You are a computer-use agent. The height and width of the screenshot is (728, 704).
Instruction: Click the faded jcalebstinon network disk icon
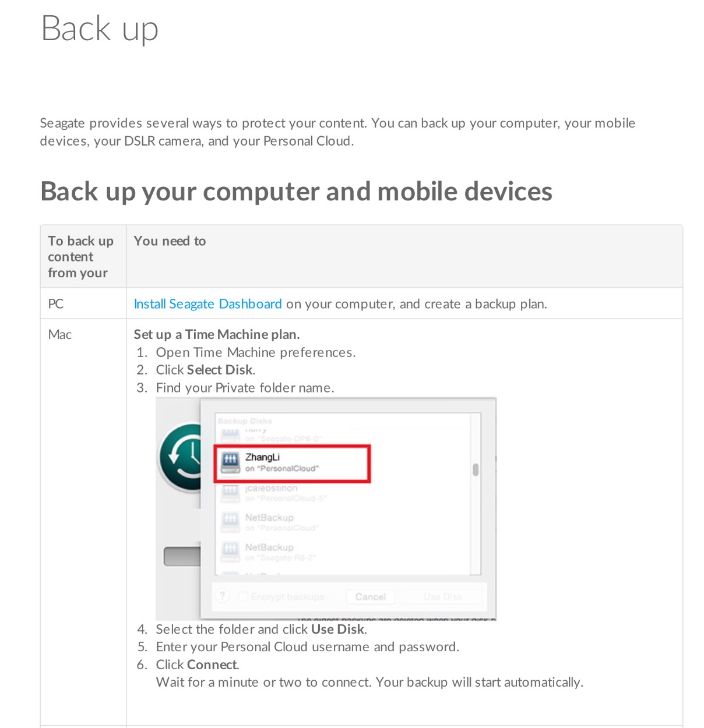[x=231, y=493]
